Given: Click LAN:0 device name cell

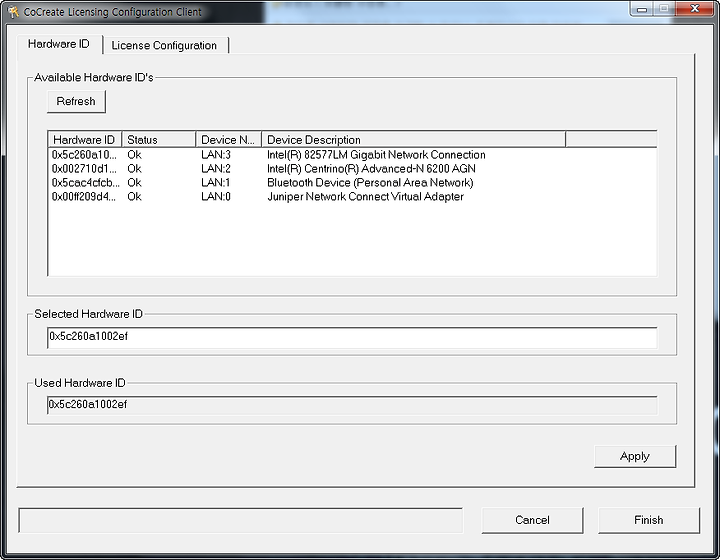Looking at the screenshot, I should (x=216, y=196).
